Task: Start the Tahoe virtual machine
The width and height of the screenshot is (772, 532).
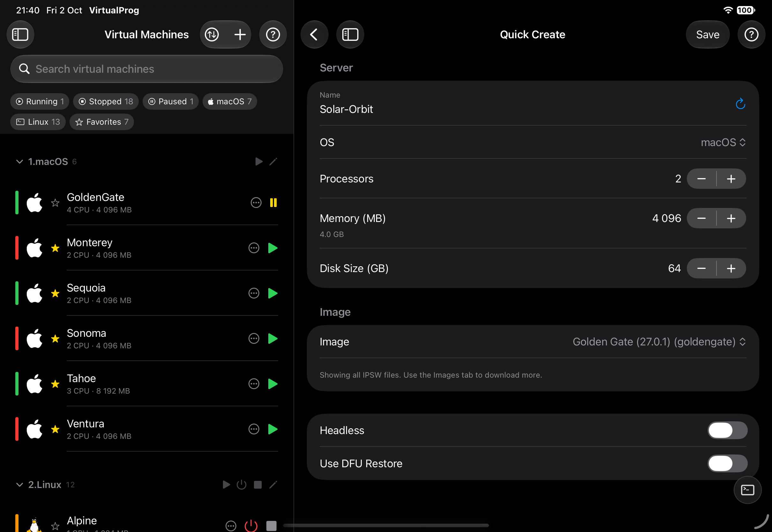Action: click(x=273, y=384)
